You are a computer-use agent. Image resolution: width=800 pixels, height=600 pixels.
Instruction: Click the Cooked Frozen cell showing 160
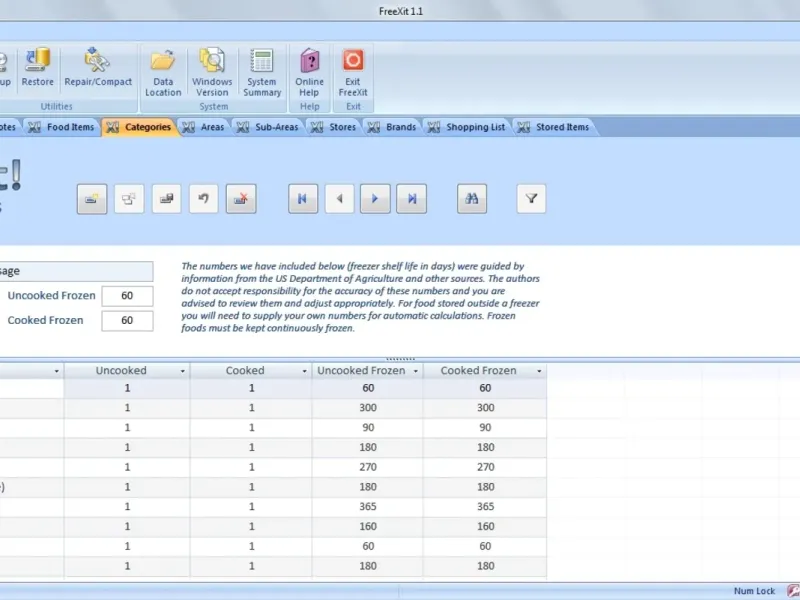pyautogui.click(x=485, y=526)
